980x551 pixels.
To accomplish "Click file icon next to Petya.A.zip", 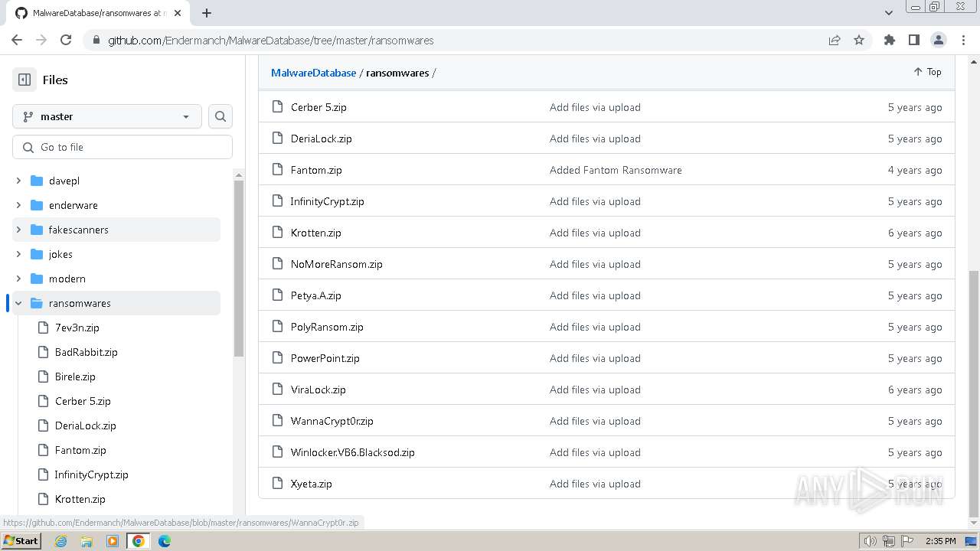I will coord(277,295).
